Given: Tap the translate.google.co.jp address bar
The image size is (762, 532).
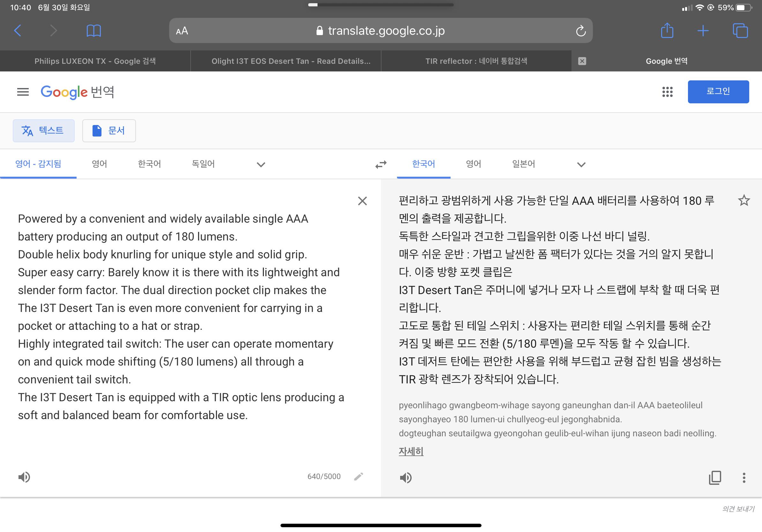Looking at the screenshot, I should 381,31.
